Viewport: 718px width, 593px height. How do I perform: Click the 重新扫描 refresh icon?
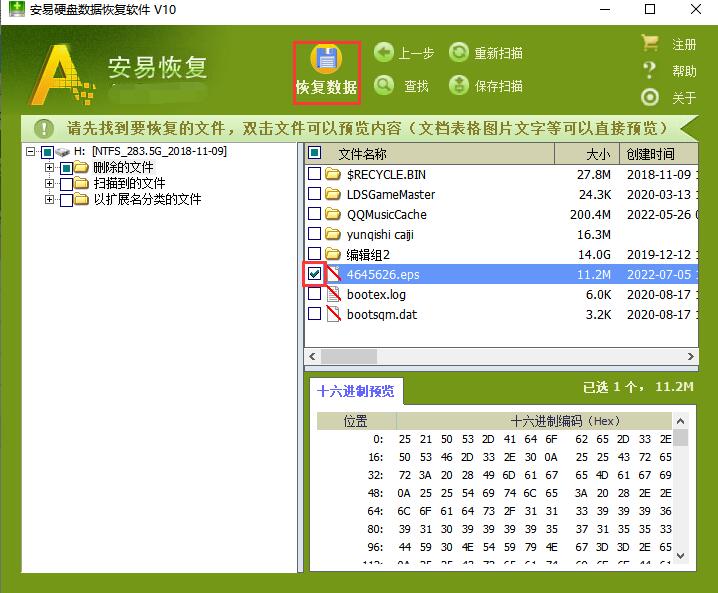coord(459,53)
